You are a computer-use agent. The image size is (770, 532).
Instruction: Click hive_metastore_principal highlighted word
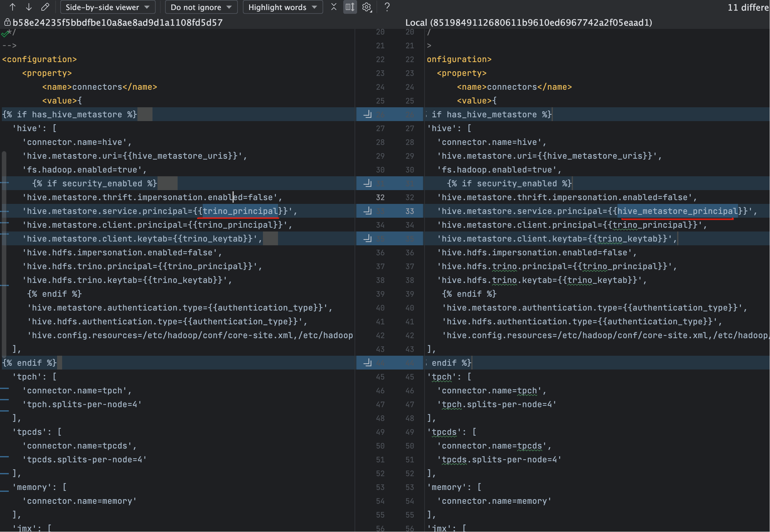click(x=677, y=211)
